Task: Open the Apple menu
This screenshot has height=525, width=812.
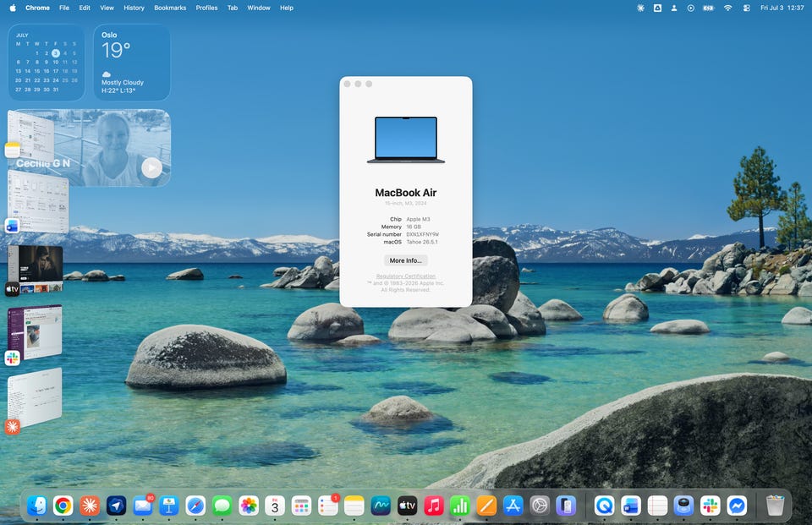Action: tap(13, 8)
